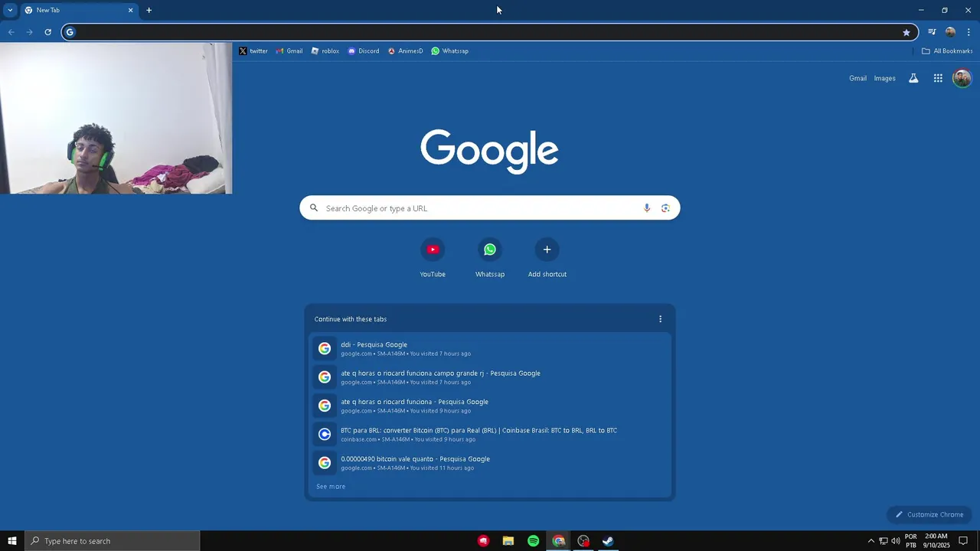Open the Gmail bookmark in bookmarks bar
Screen dimensions: 980x551
[289, 51]
